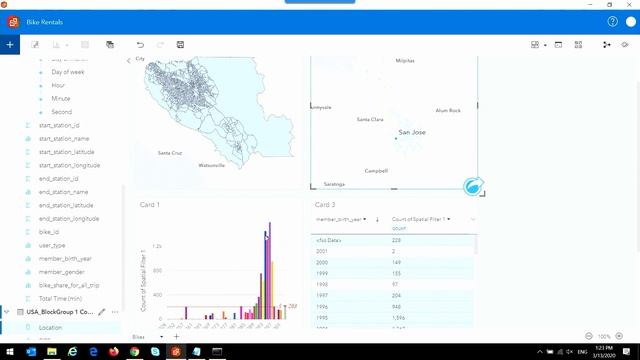Click the sort arrow in Card 3 header

click(x=377, y=220)
